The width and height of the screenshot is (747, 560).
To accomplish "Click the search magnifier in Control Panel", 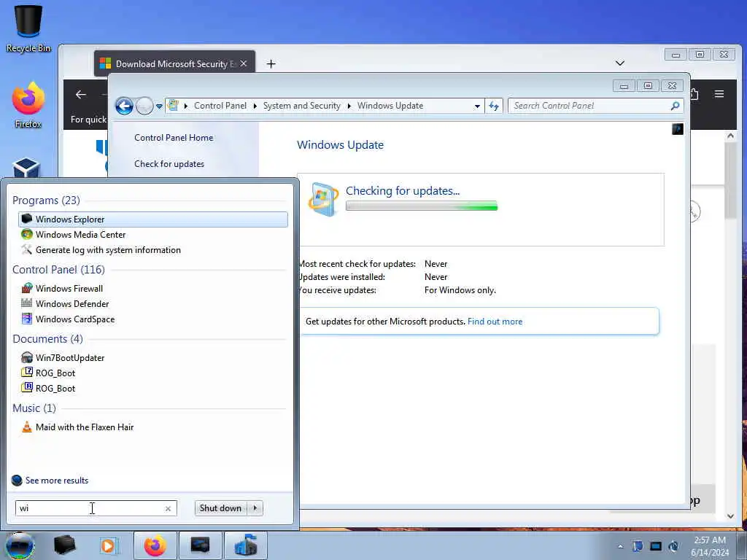I will click(x=675, y=106).
